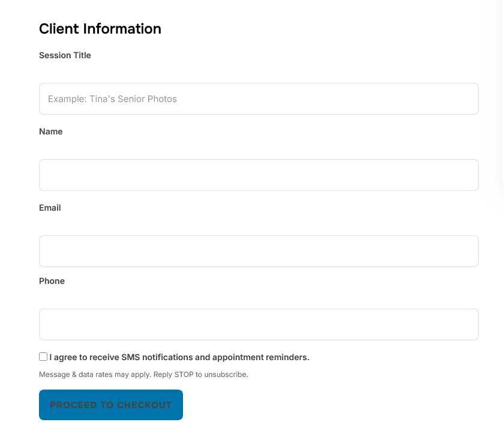Screen dimensions: 504x443
Task: Click the Email field label
Action: point(50,208)
